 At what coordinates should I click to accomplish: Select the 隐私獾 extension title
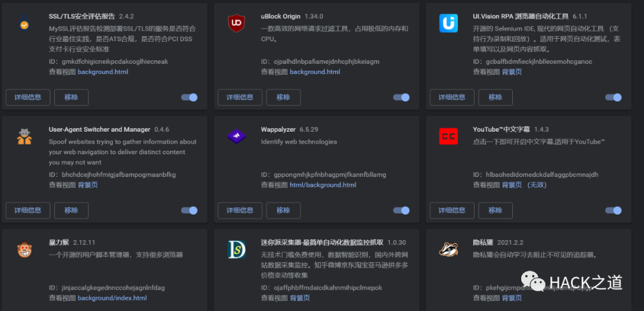(x=483, y=242)
